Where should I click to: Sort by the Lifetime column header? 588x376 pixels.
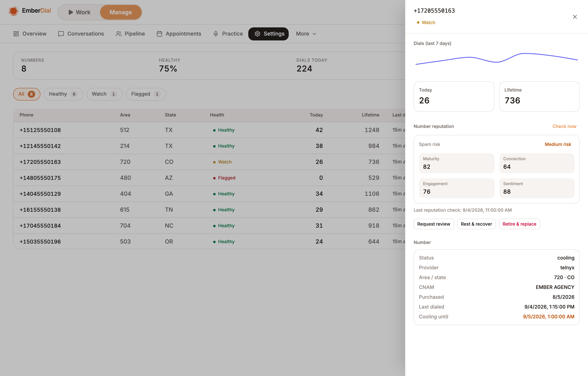370,115
